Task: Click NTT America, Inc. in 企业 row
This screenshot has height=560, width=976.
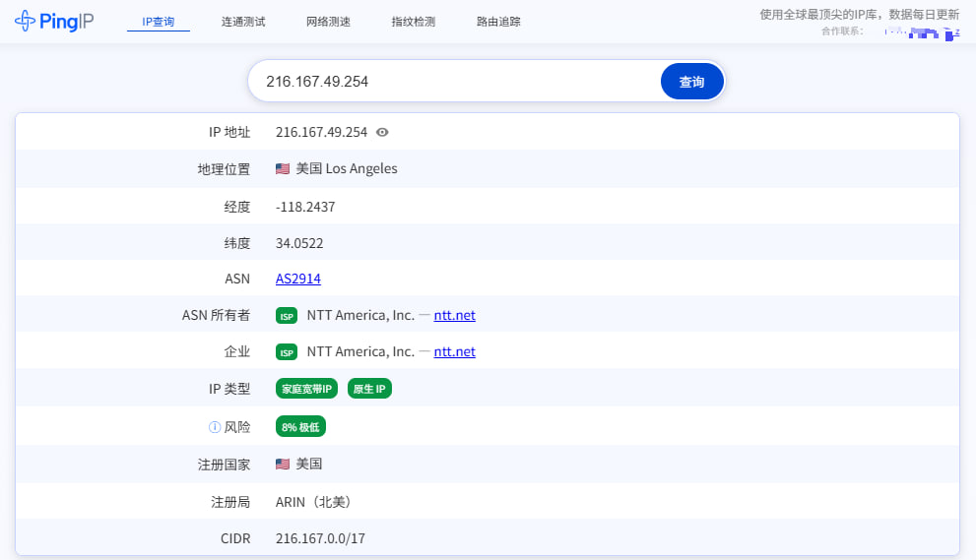Action: 360,351
